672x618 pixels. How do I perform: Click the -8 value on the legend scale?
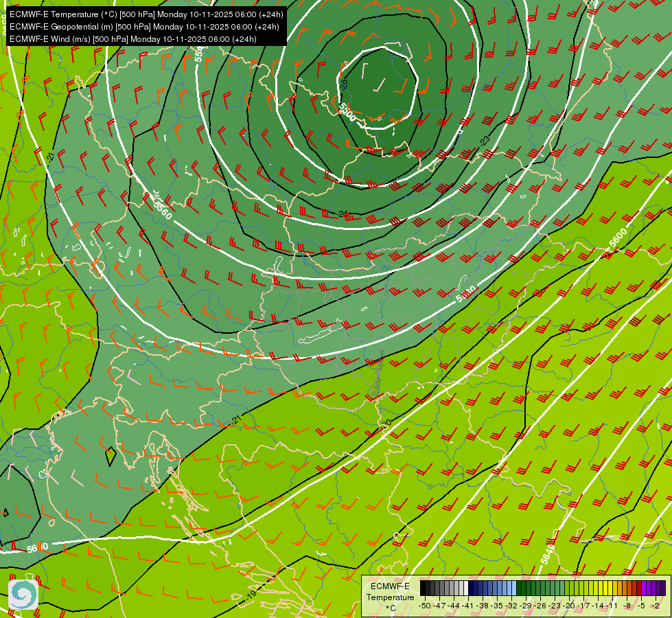click(627, 606)
